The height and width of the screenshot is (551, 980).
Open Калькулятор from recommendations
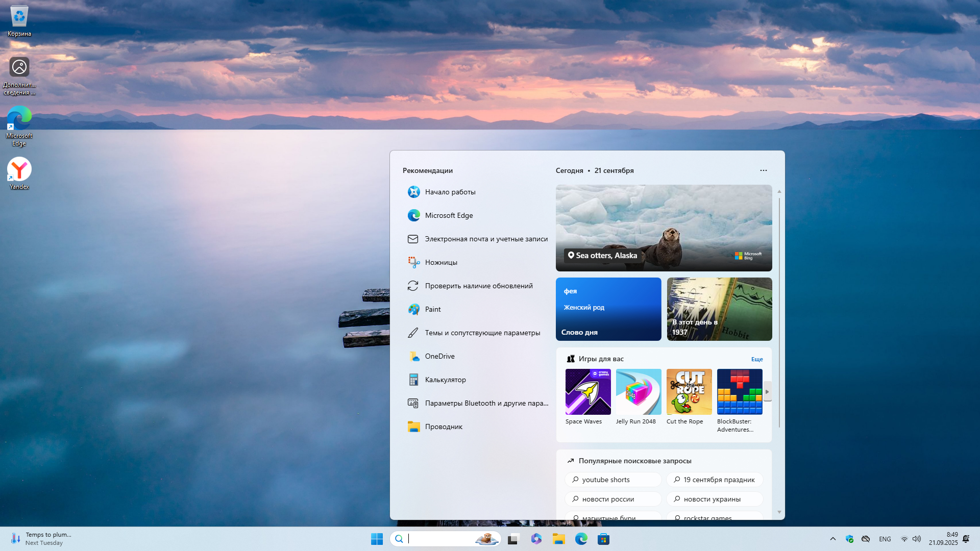445,380
